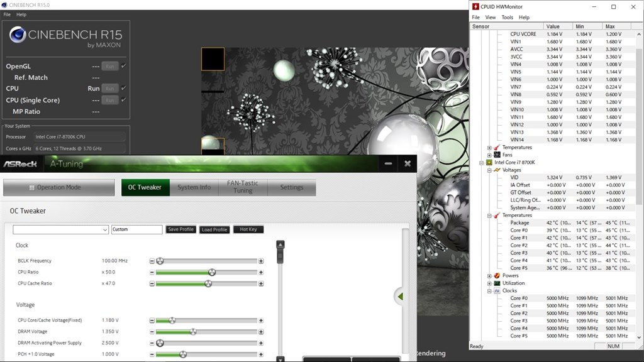Open the File menu in Cinebench
This screenshot has width=644, height=362.
7,14
